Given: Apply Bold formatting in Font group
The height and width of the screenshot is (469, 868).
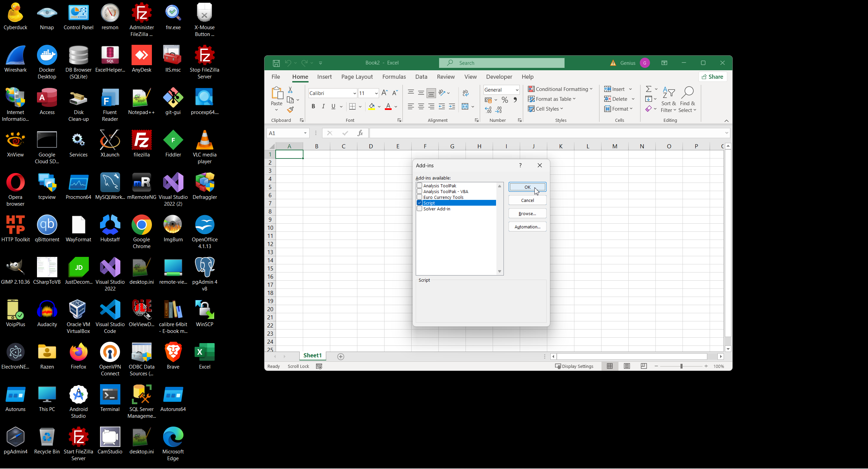Looking at the screenshot, I should (x=313, y=107).
